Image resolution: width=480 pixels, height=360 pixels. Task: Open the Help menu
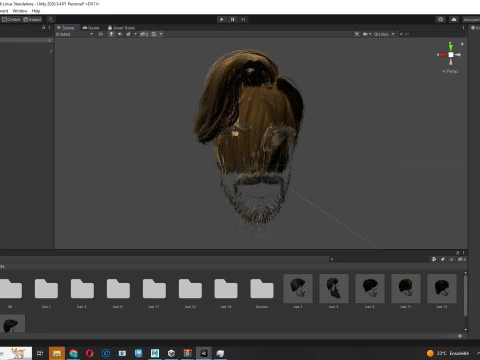point(36,11)
